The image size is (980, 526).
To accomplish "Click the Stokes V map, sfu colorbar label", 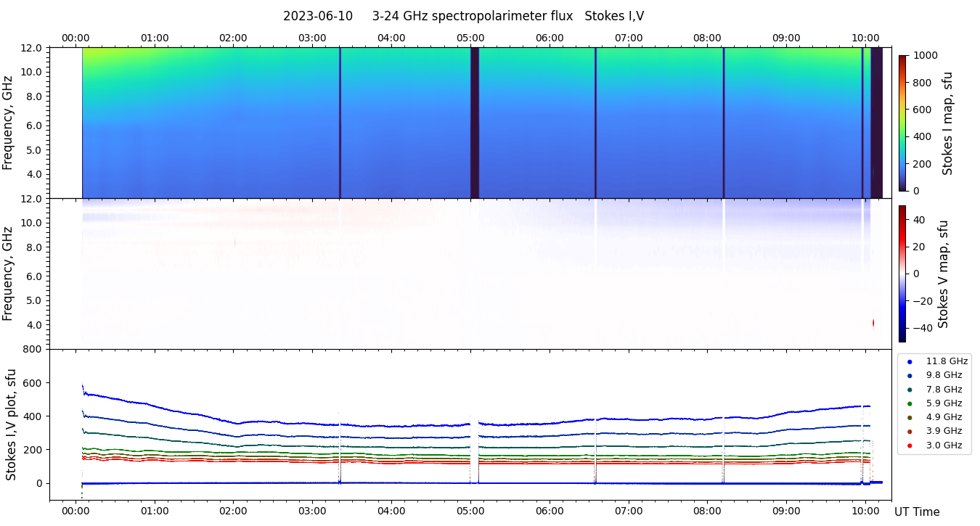I will (x=943, y=274).
